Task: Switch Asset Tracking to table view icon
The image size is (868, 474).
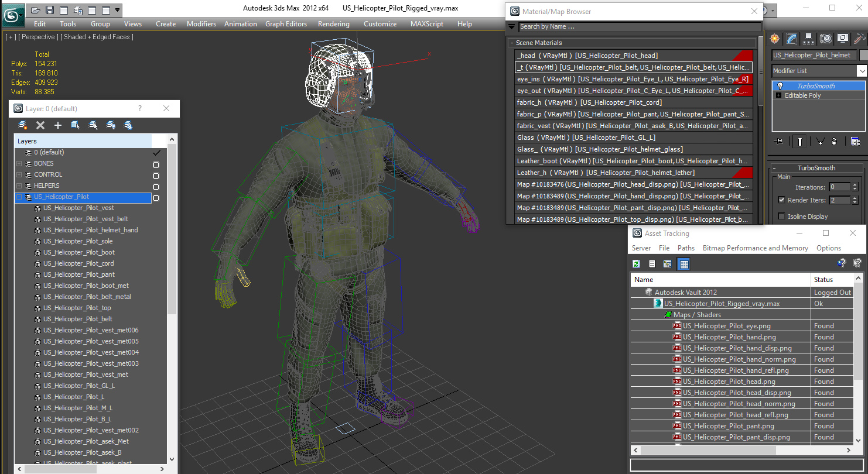Action: [684, 264]
